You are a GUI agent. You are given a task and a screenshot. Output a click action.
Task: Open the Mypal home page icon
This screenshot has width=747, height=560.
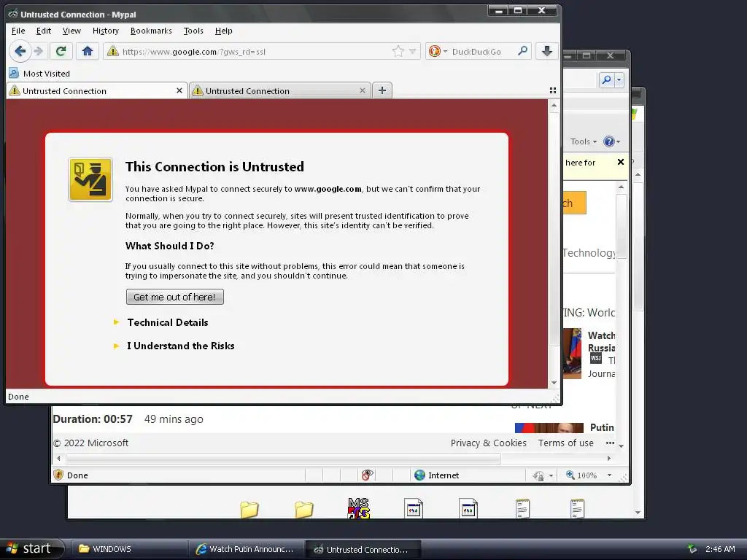(88, 51)
